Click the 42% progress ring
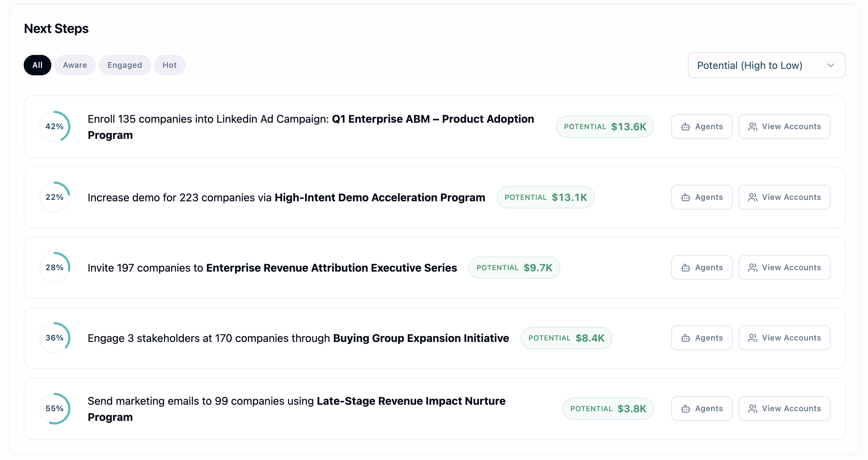Image resolution: width=868 pixels, height=460 pixels. click(x=55, y=127)
